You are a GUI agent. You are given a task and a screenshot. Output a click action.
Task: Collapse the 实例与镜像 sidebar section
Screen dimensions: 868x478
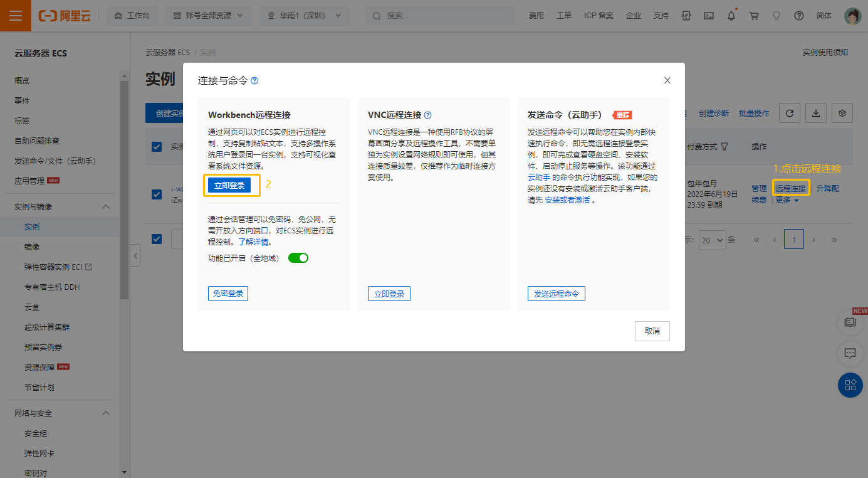[x=106, y=206]
